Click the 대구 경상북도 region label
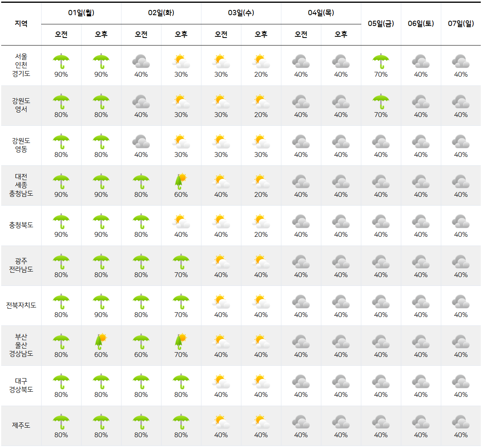Screen dimensions: 482x448 21,385
